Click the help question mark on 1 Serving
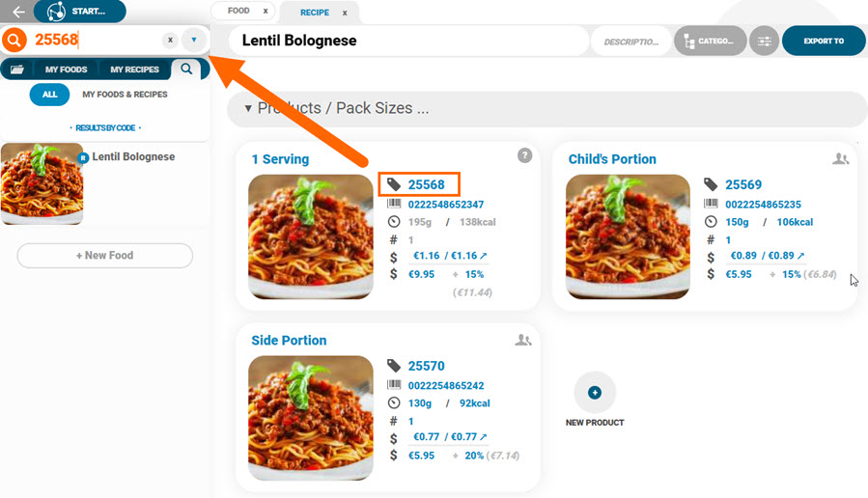This screenshot has height=498, width=868. pos(525,155)
